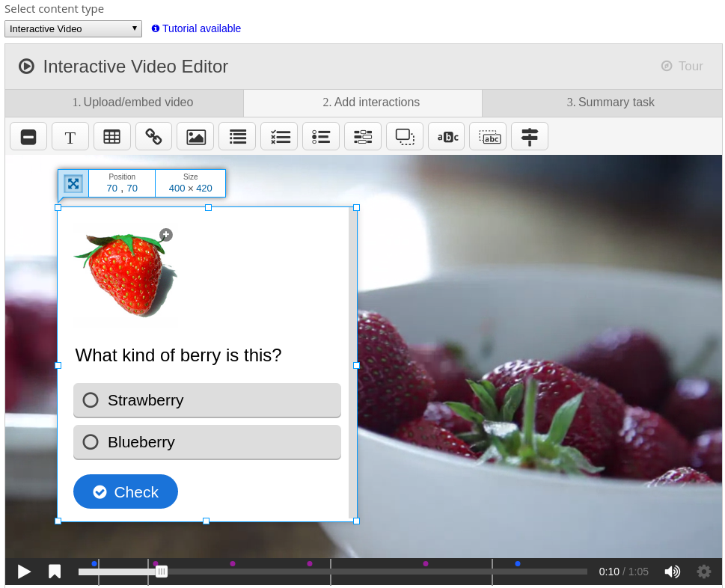Mute the video with speaker icon
Image resolution: width=725 pixels, height=588 pixels.
672,572
